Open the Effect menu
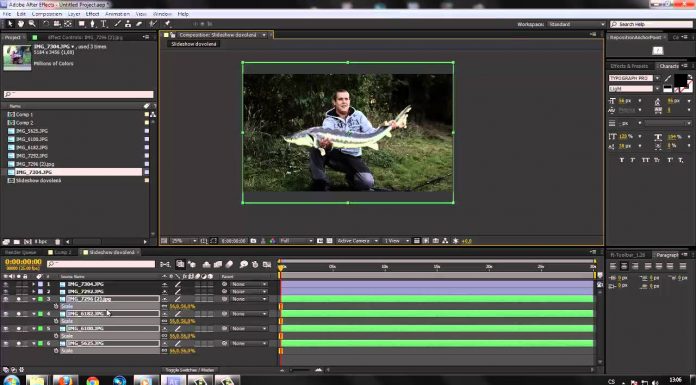This screenshot has width=696, height=385. 92,14
